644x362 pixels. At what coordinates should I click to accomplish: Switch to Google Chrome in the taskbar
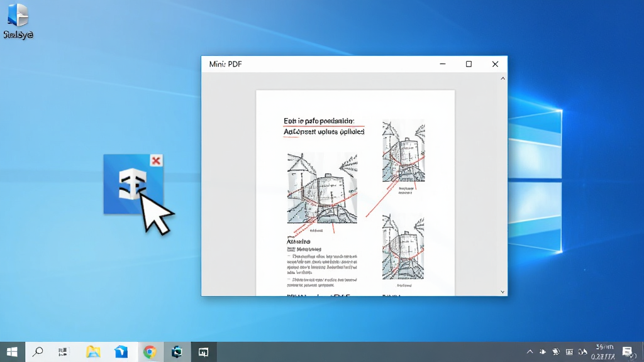point(150,352)
